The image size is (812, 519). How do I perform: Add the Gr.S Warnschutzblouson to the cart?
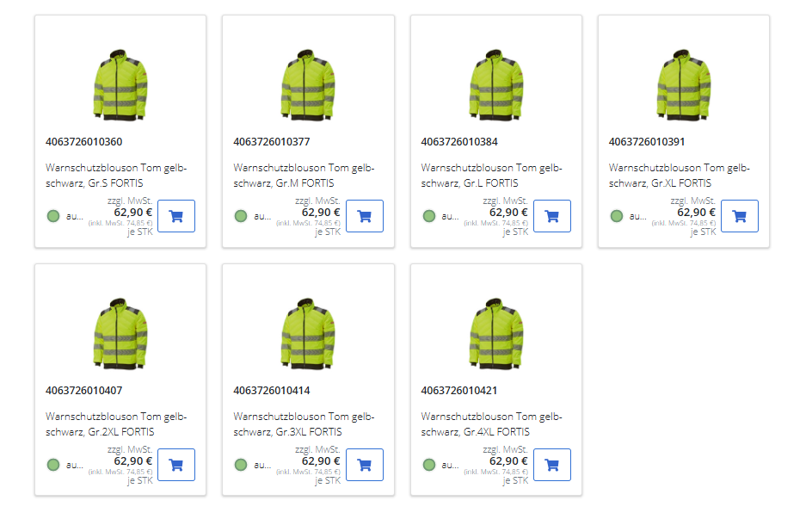pos(176,216)
